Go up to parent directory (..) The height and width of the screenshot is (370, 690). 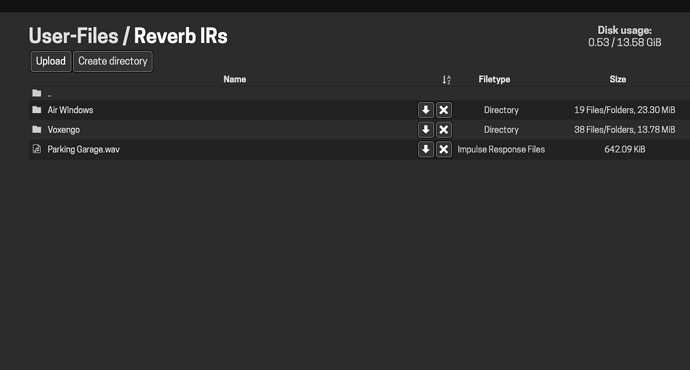[49, 94]
